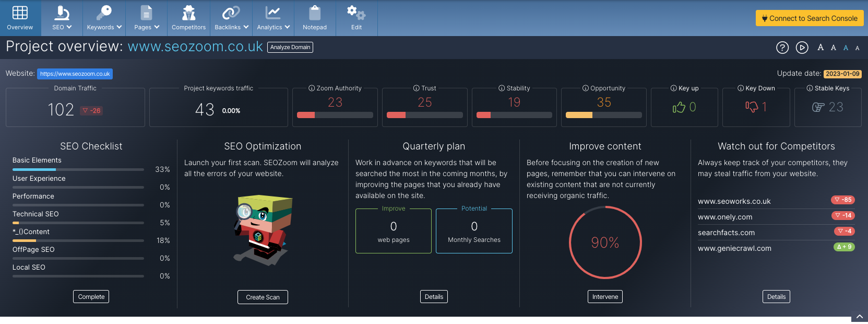
Task: Open the Edit gears icon
Action: point(356,13)
